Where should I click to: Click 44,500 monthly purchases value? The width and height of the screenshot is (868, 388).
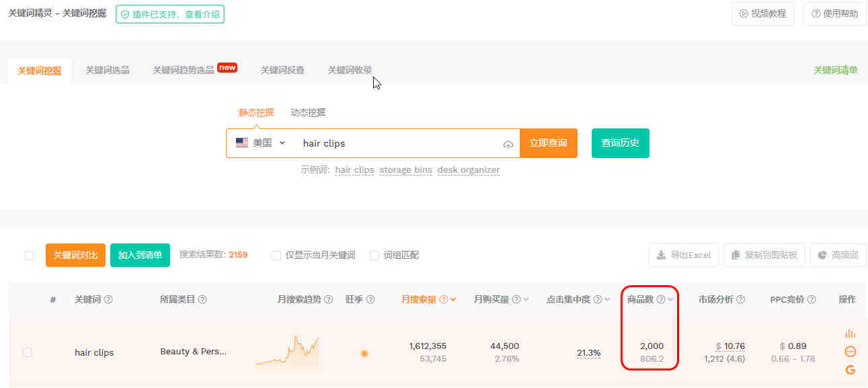(505, 346)
